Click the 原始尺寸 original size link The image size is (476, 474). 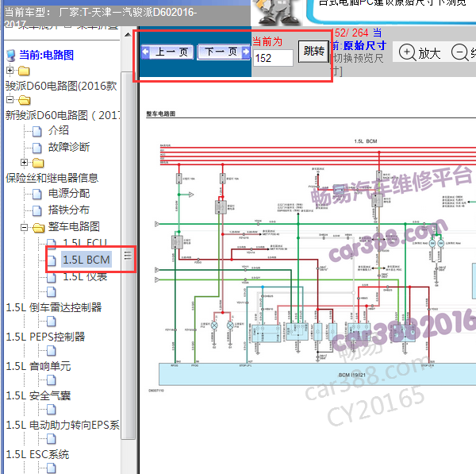coord(365,46)
